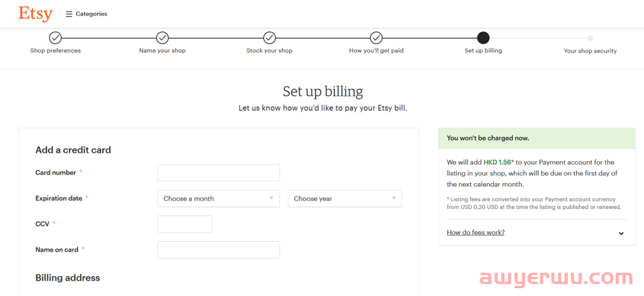Click the Stock your shop checkmark circle
This screenshot has height=296, width=644.
click(270, 38)
